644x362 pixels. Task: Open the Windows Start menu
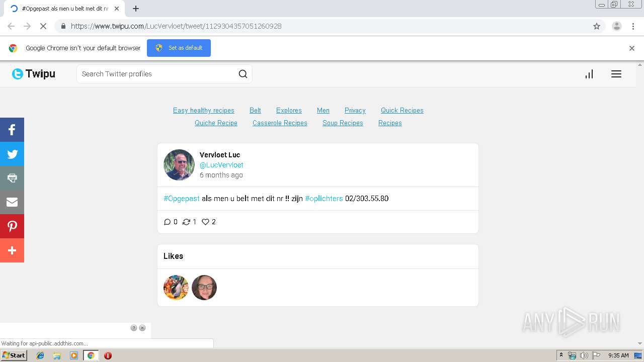coord(14,355)
